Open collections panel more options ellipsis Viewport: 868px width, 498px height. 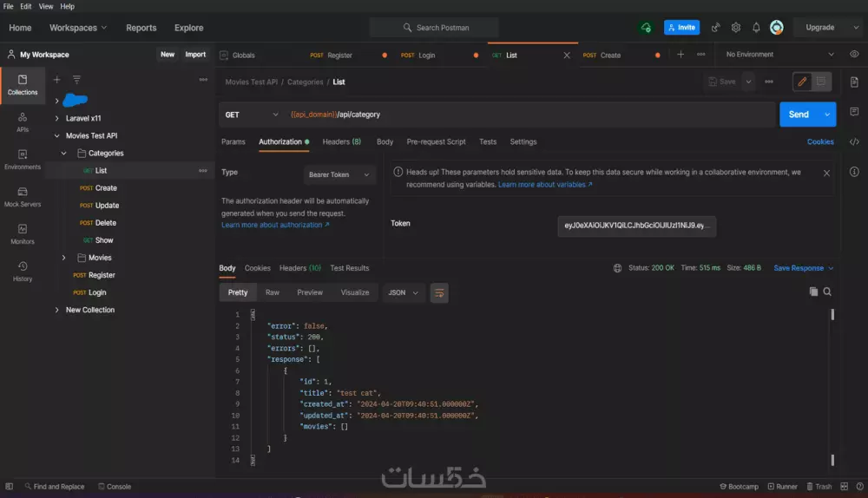[x=203, y=80]
